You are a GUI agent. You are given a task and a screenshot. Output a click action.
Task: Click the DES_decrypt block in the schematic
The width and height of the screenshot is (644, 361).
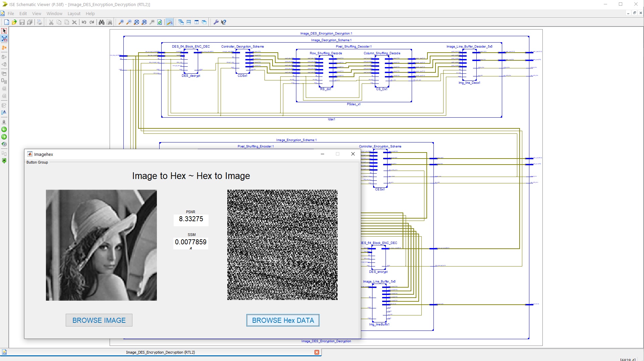(191, 62)
